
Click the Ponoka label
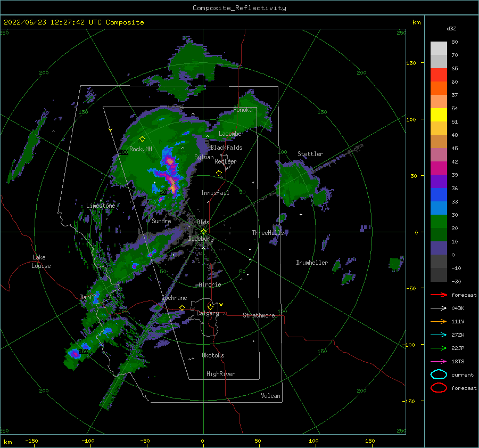coord(243,110)
